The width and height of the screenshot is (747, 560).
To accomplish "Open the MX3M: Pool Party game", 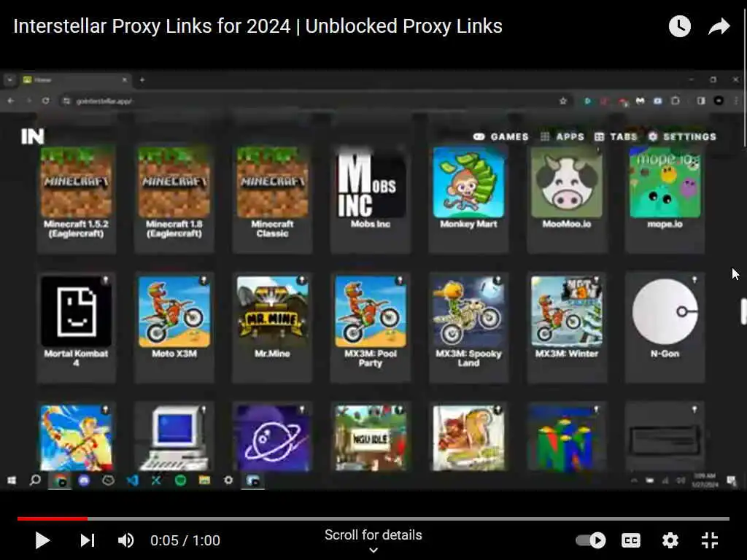I will pyautogui.click(x=371, y=327).
